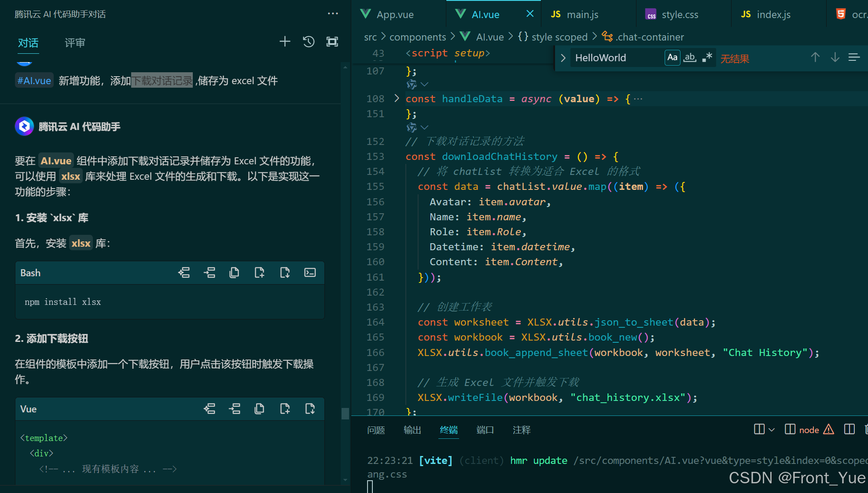This screenshot has width=868, height=493.
Task: Switch to 评审 tab in assistant panel
Action: point(75,43)
